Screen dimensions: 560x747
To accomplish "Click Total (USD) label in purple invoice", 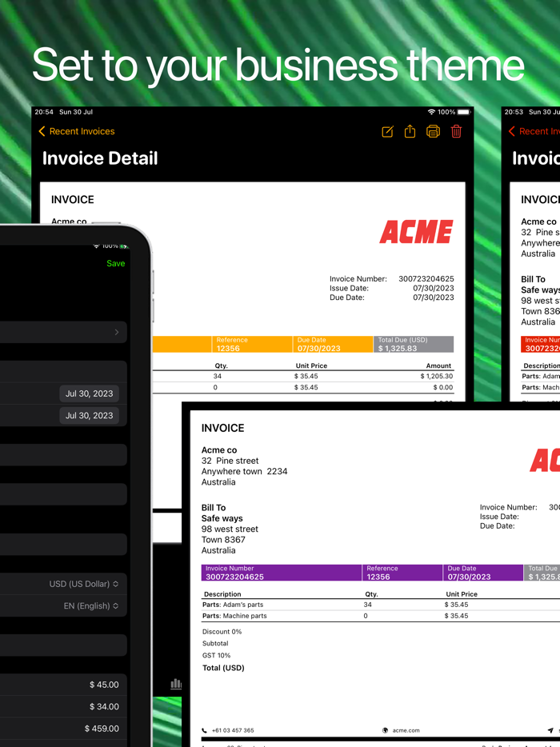I will coord(223,668).
